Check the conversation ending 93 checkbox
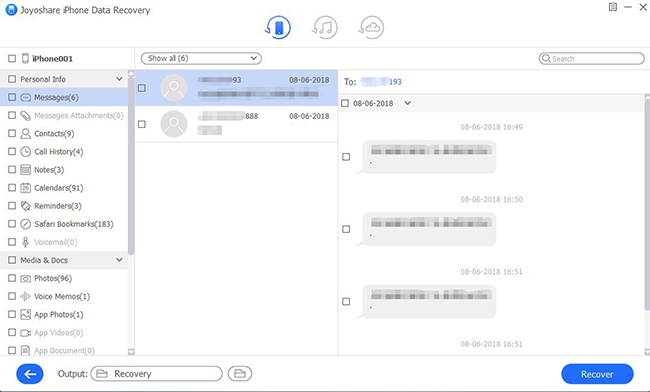 [142, 88]
